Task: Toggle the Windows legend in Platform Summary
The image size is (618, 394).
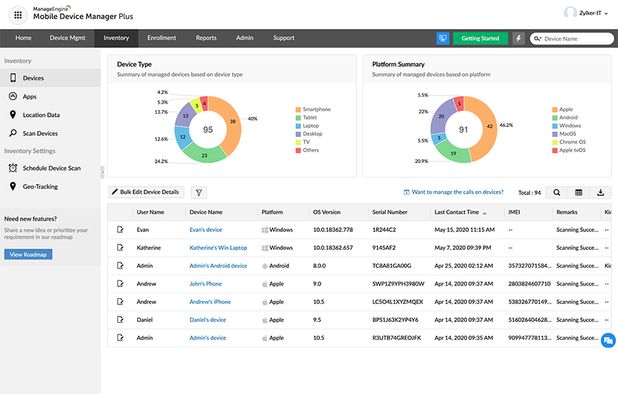Action: (566, 126)
